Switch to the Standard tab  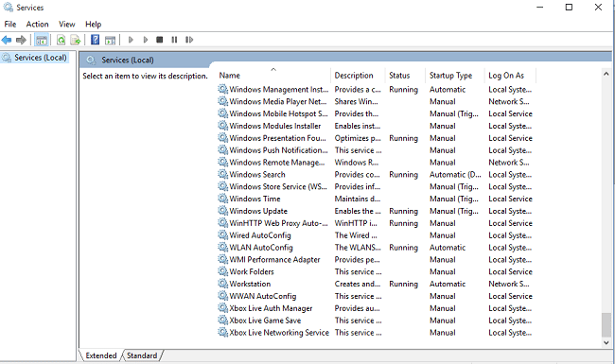click(142, 355)
